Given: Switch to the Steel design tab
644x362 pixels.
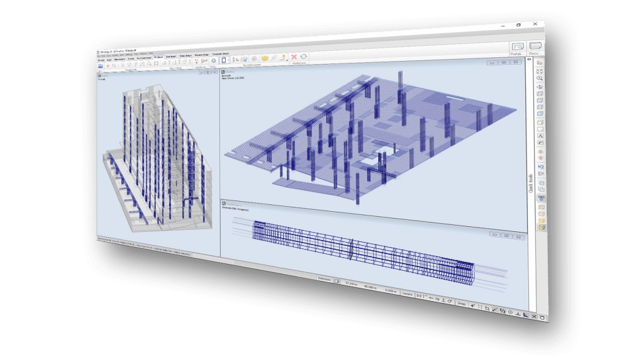Looking at the screenshot, I should coord(171,57).
